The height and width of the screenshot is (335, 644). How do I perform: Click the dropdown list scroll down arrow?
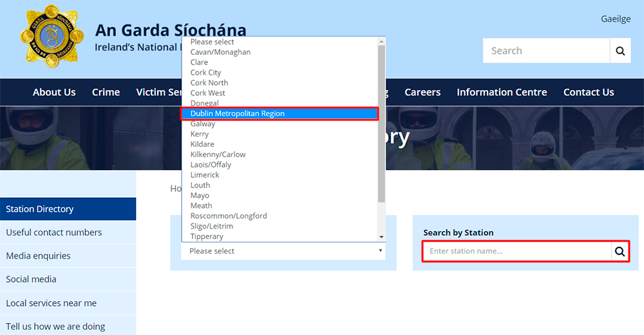tap(381, 237)
